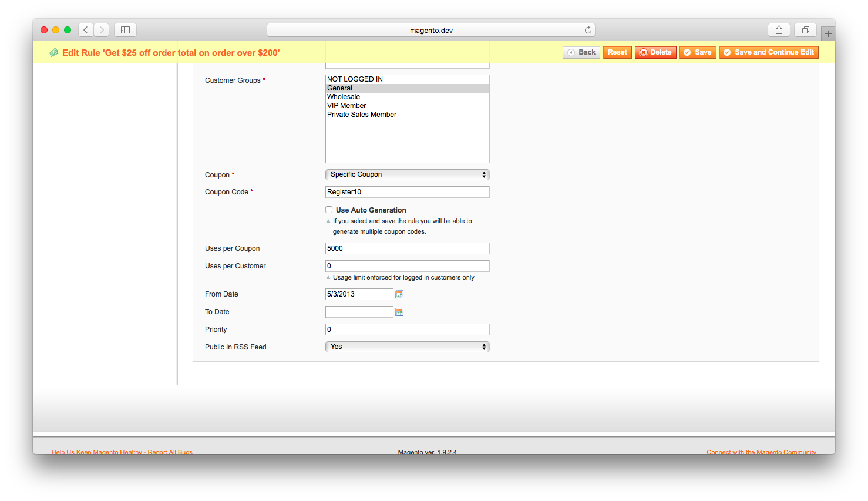
Task: Focus the Uses per Coupon field
Action: click(407, 248)
